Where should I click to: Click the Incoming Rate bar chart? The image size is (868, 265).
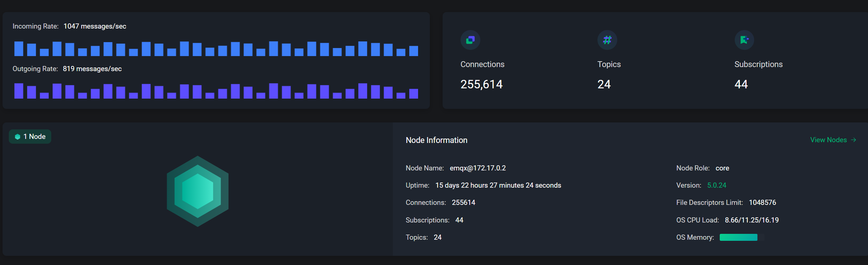pos(216,49)
